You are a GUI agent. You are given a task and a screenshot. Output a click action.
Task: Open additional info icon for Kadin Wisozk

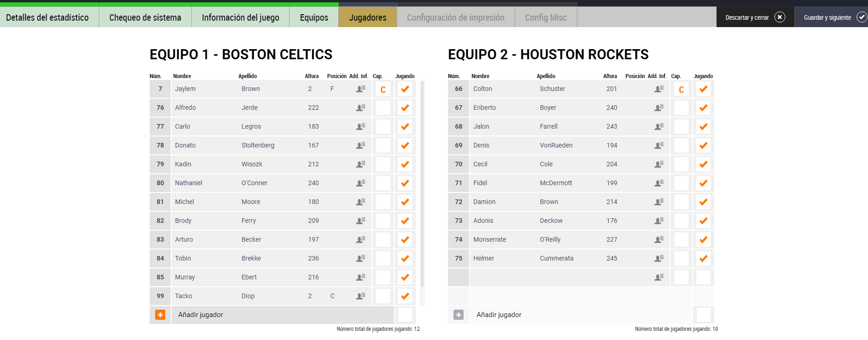(361, 164)
